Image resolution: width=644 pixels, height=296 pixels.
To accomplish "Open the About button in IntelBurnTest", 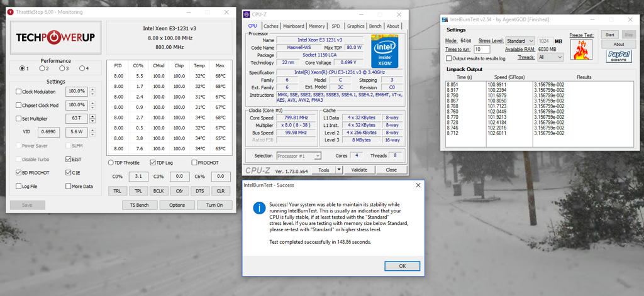I will click(619, 44).
